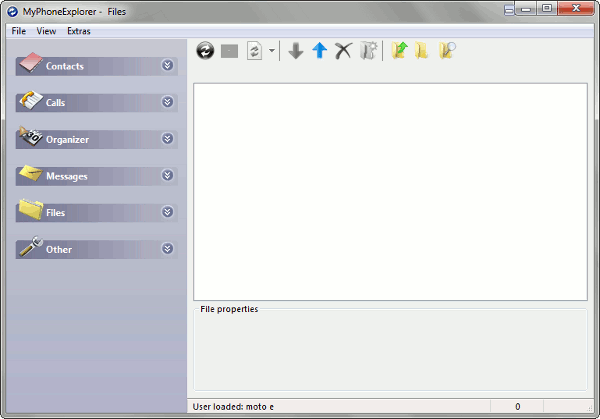600x419 pixels.
Task: Expand the Files section chevron
Action: click(167, 212)
